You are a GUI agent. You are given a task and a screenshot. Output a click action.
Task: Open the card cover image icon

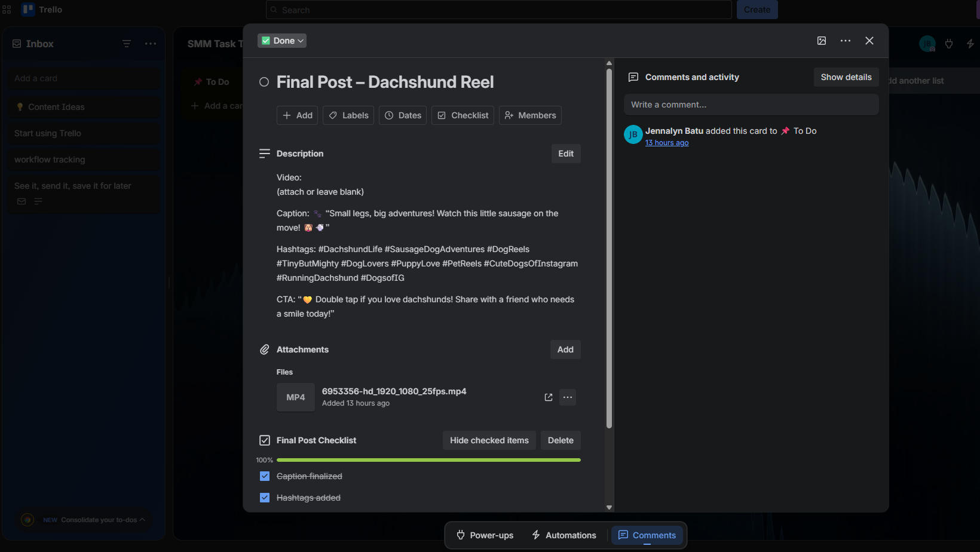tap(822, 41)
